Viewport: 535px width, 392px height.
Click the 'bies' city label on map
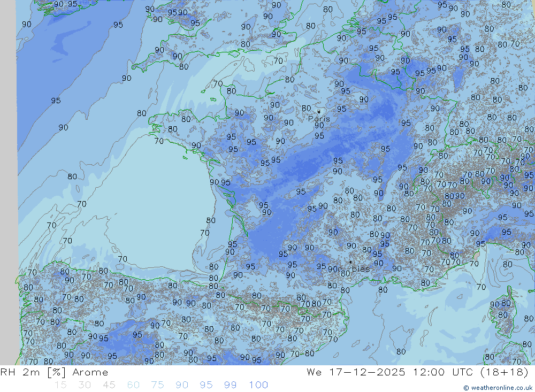pyautogui.click(x=361, y=269)
